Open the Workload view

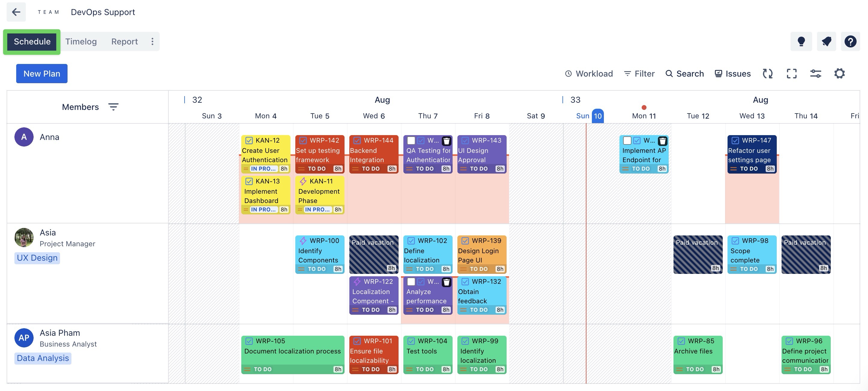[x=589, y=74]
